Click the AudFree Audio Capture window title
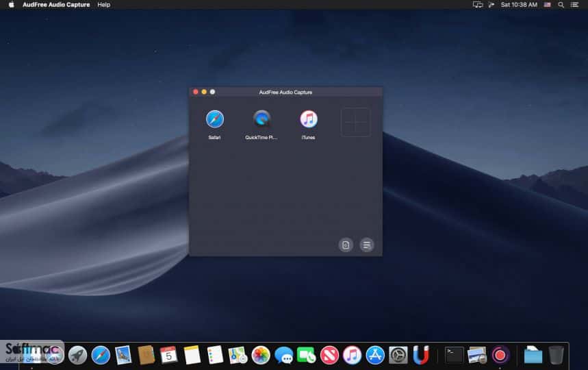The image size is (588, 370). (x=285, y=92)
